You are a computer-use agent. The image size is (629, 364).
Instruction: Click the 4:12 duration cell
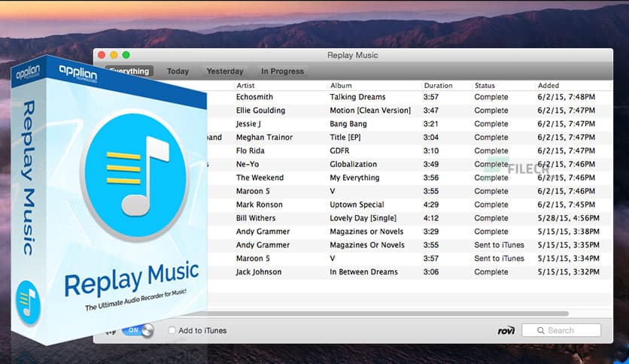click(x=431, y=218)
